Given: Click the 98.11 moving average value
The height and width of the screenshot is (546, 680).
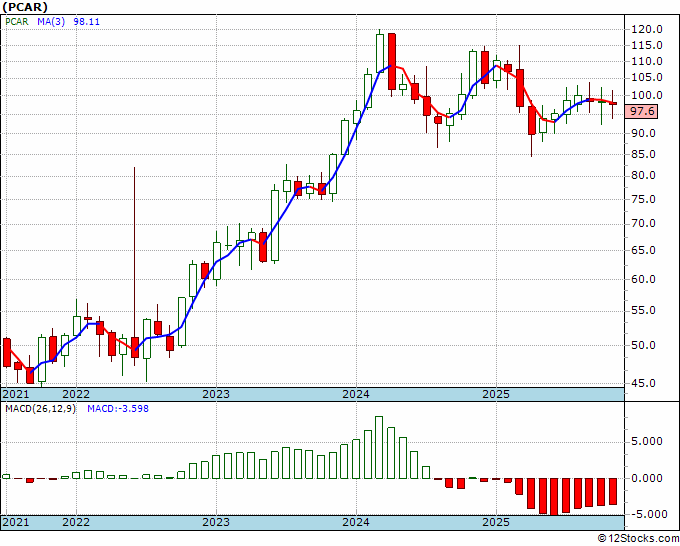Looking at the screenshot, I should [86, 21].
